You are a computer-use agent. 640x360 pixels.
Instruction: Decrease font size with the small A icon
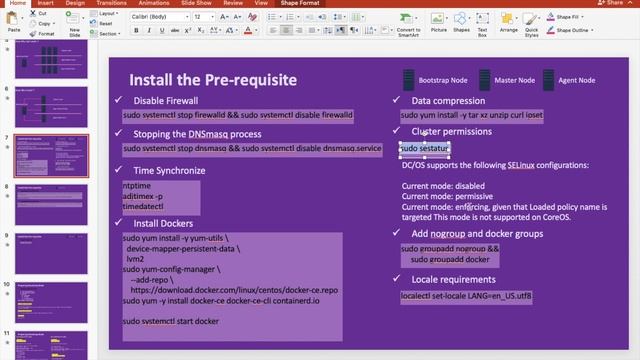click(237, 17)
